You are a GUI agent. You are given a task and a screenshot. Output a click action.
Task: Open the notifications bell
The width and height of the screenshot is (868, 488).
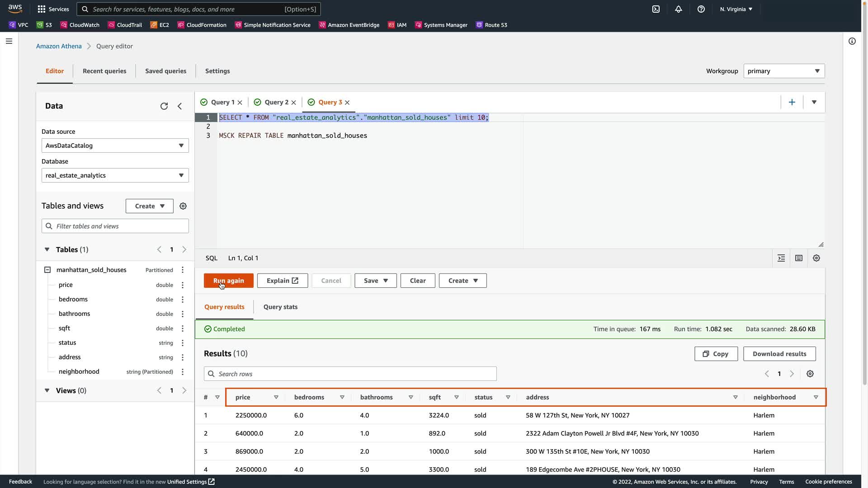(679, 9)
